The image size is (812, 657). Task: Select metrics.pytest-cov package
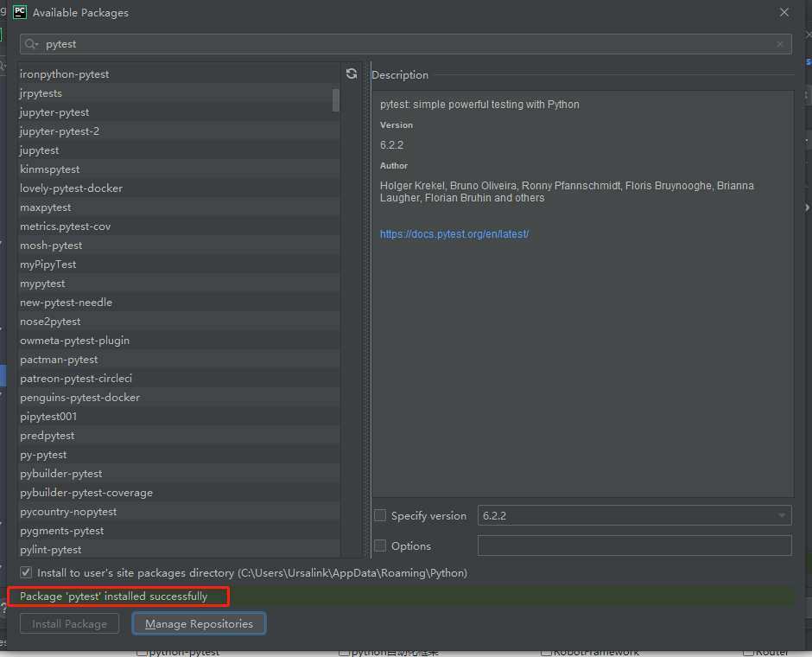click(179, 226)
